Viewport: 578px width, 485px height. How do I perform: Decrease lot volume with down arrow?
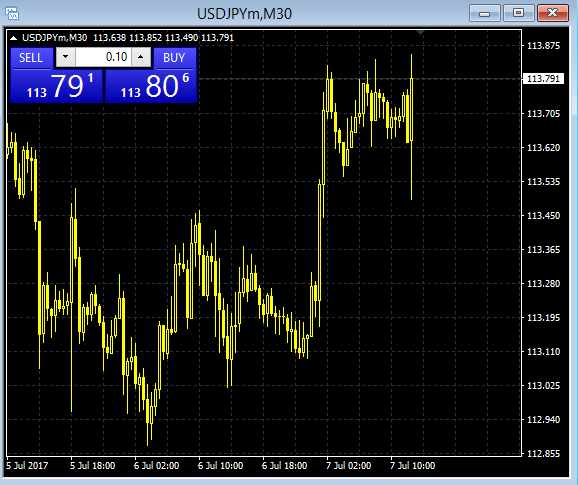point(66,57)
